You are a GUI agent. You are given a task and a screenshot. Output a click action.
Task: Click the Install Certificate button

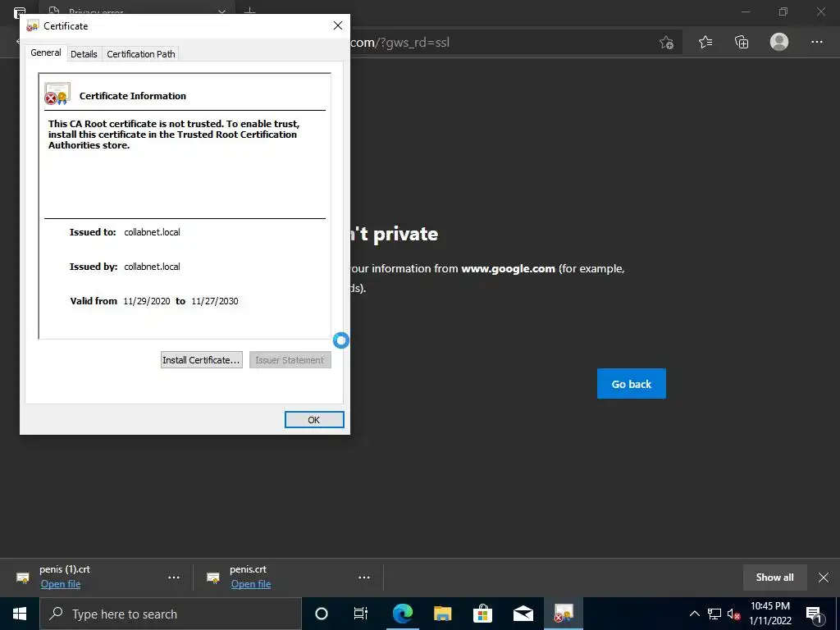click(202, 360)
